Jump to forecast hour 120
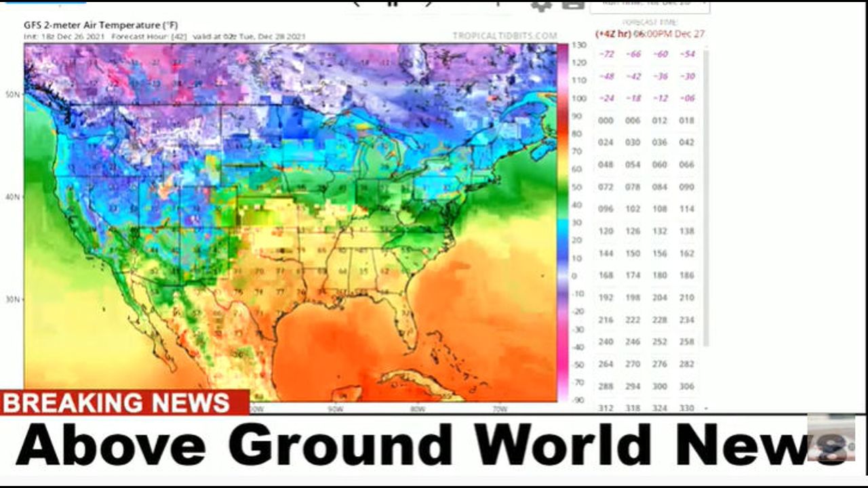Screen dimensions: 868x488 [x=606, y=231]
